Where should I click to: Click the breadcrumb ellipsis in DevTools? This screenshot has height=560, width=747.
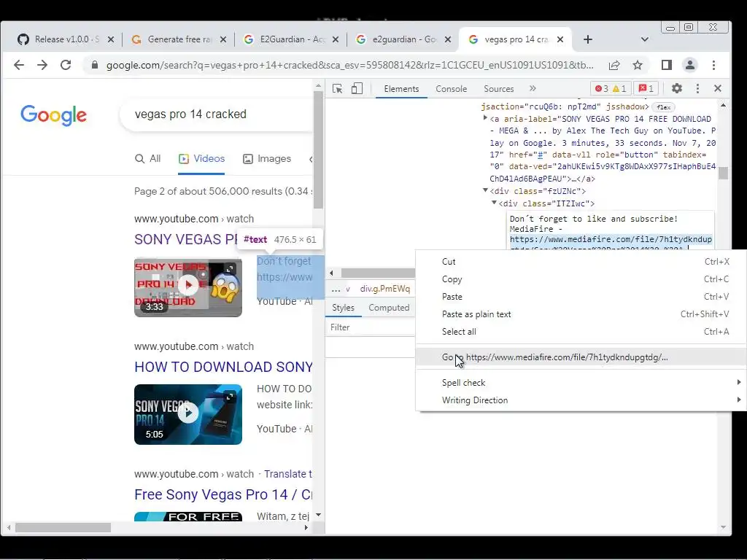[x=336, y=289]
